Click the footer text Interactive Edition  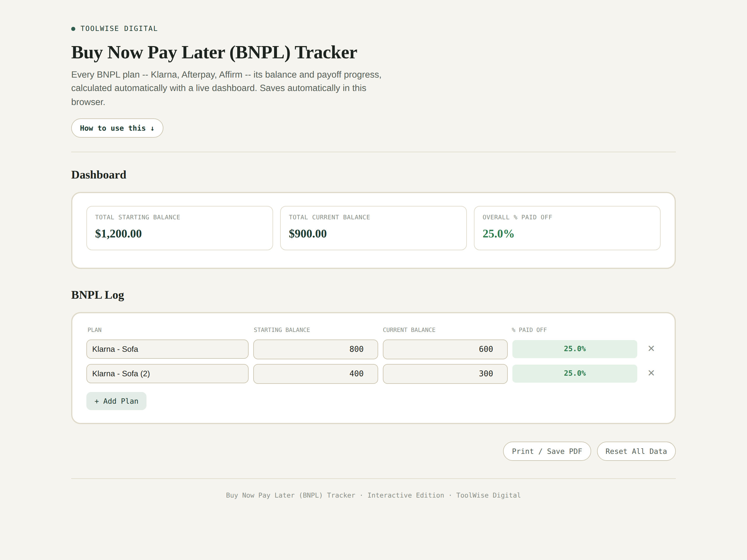pos(406,495)
